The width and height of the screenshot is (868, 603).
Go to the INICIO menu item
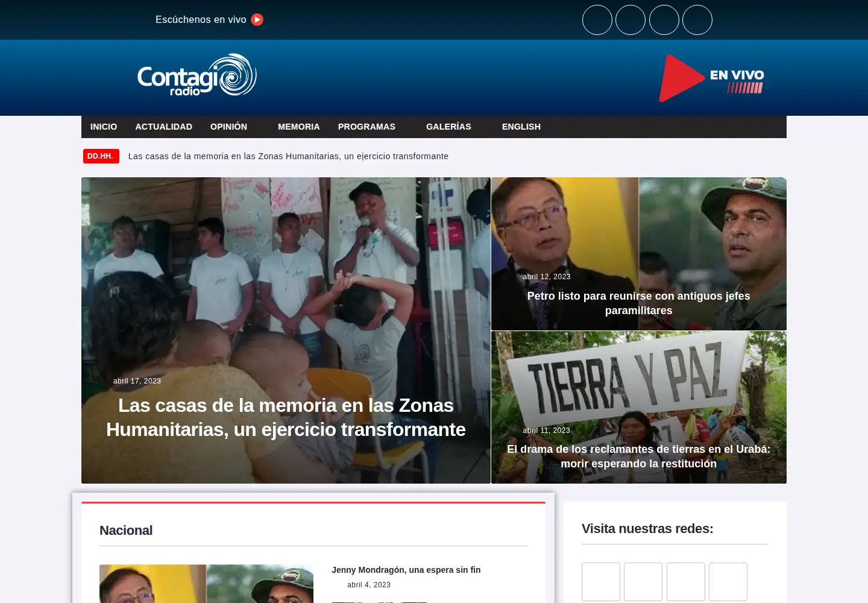click(104, 127)
